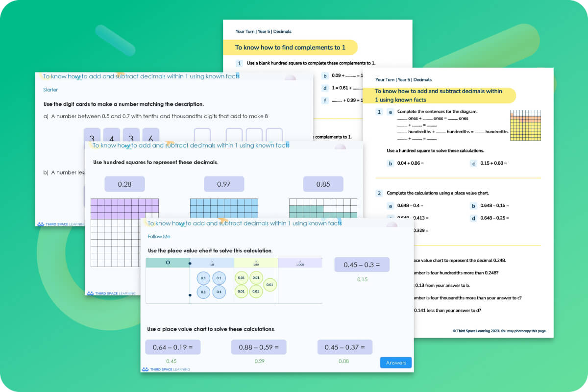Click the d badge next to 0.648 − 0.25

tap(473, 218)
